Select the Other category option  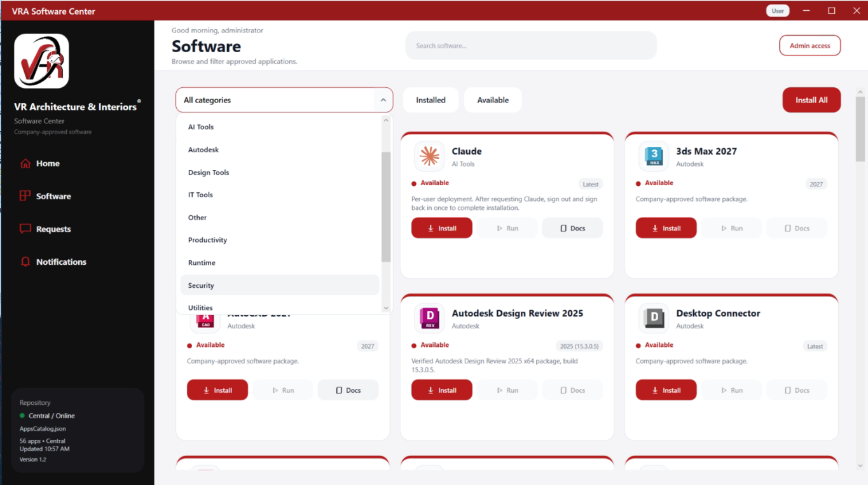pyautogui.click(x=280, y=218)
